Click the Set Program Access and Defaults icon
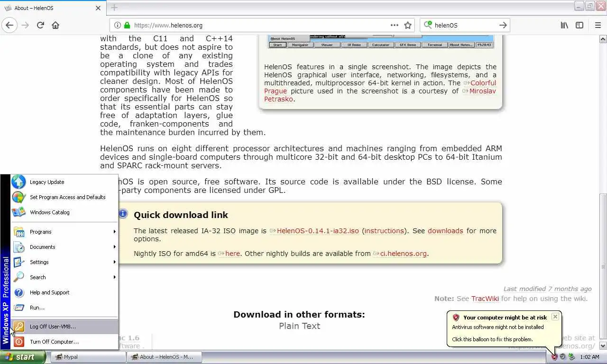The image size is (607, 364). click(18, 197)
